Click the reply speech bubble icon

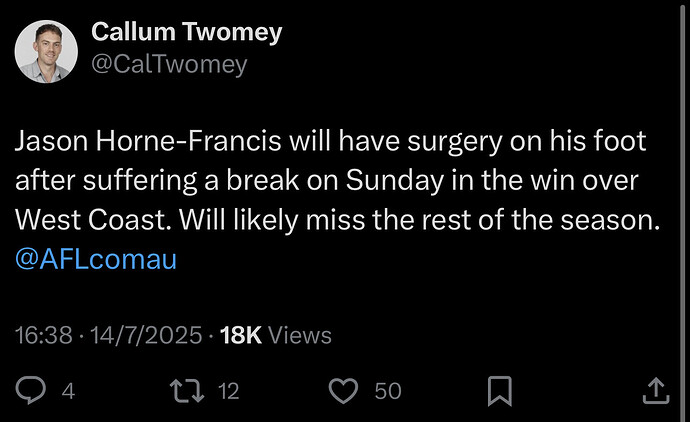(x=32, y=390)
